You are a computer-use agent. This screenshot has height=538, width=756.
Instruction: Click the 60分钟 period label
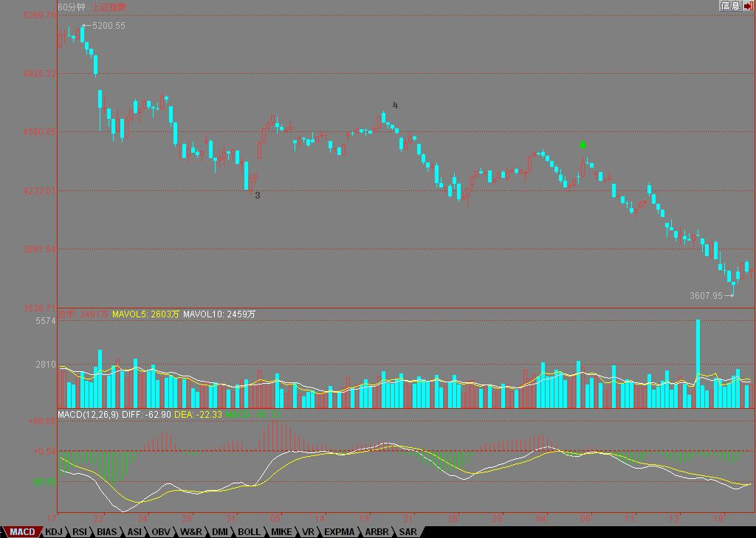[x=72, y=7]
